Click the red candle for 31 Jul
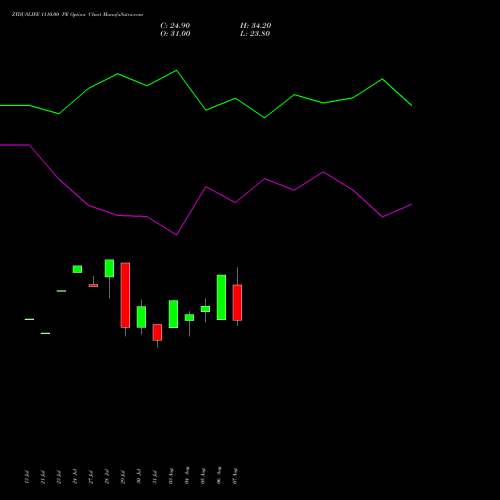Viewport: 500px width, 500px height. [157, 332]
